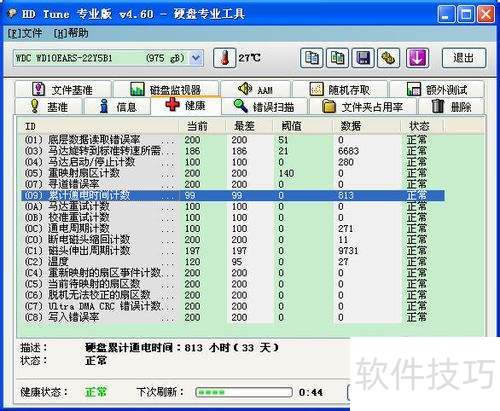The image size is (500, 411).
Task: Click threshold value 140 in row 05
Action: click(x=286, y=173)
